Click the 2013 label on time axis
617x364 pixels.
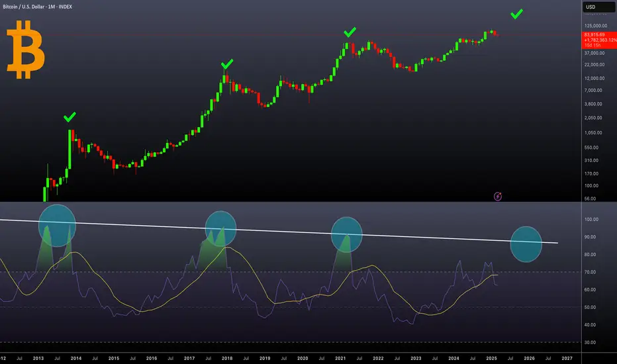tap(38, 359)
